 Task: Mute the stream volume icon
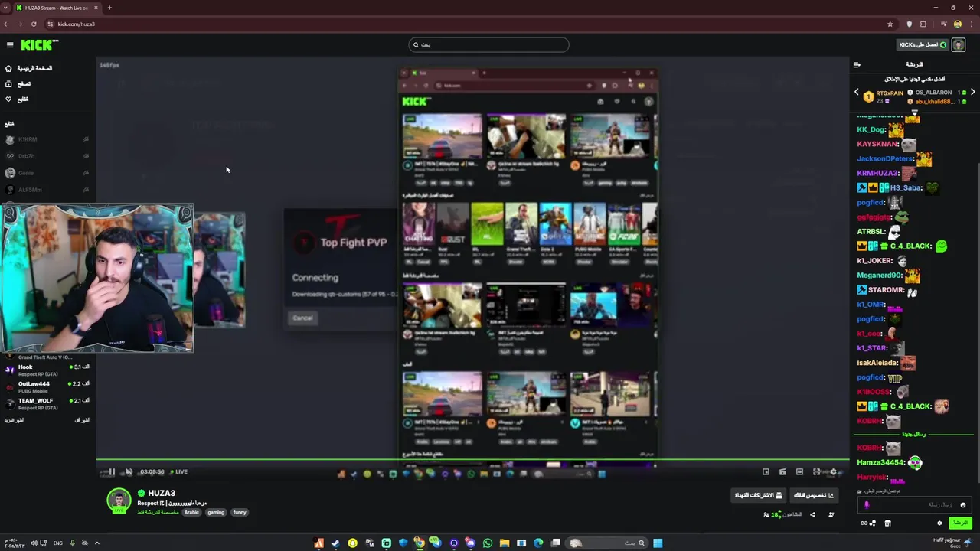(x=129, y=472)
